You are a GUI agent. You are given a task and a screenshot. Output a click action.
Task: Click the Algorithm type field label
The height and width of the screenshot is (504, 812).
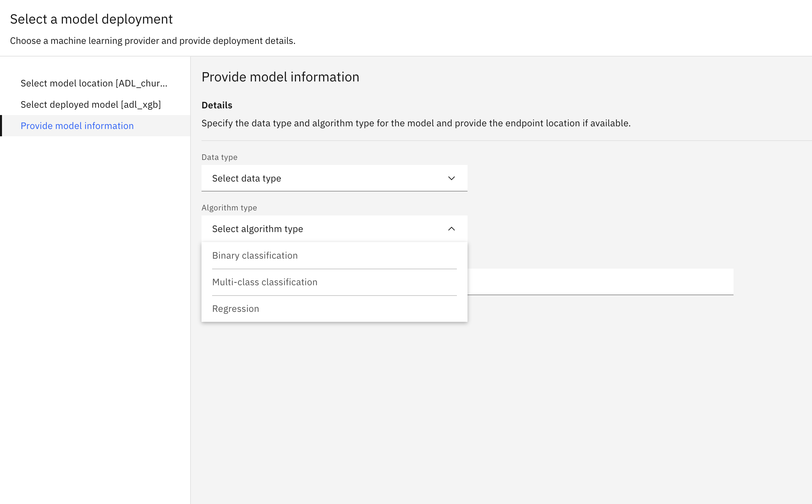click(229, 208)
